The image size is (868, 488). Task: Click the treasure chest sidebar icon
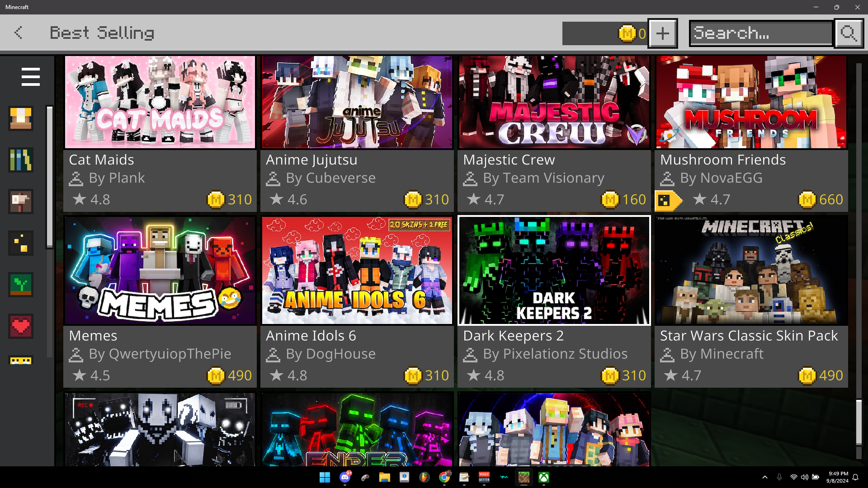pos(21,118)
